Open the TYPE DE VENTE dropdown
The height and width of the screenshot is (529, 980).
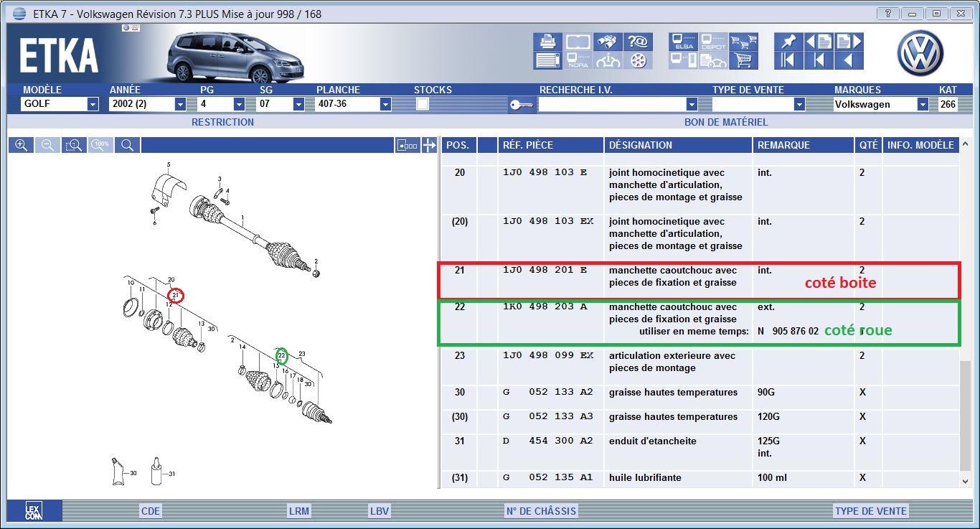coord(758,104)
